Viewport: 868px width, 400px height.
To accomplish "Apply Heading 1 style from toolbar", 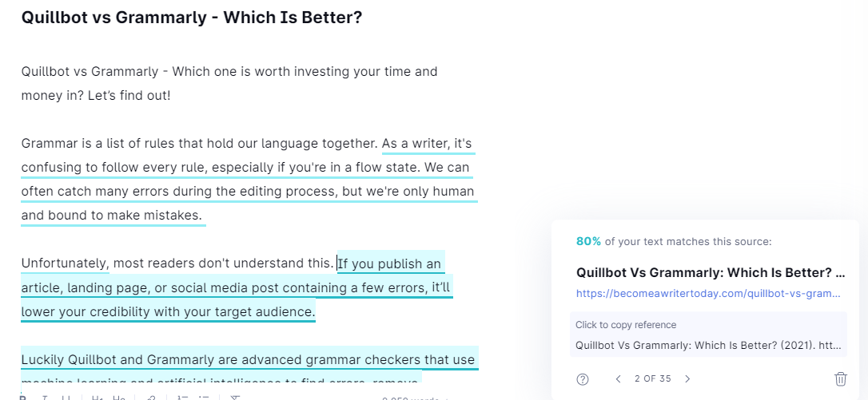I will [97, 398].
